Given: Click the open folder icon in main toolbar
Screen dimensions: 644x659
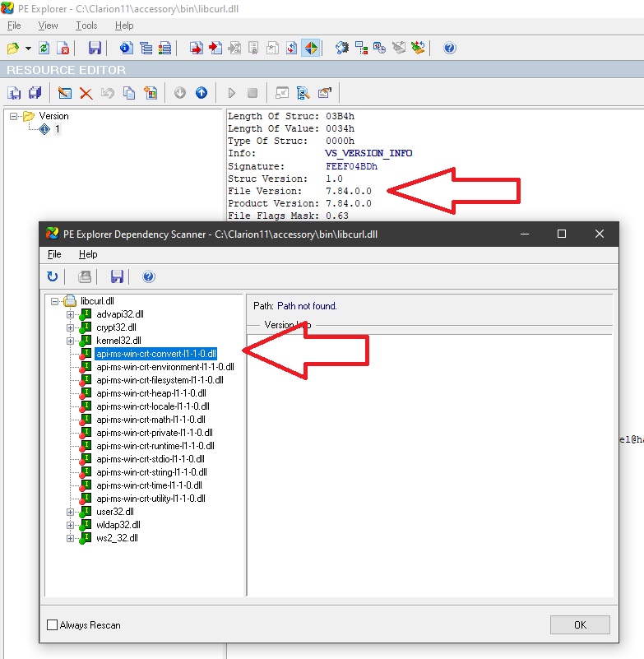Looking at the screenshot, I should point(13,48).
